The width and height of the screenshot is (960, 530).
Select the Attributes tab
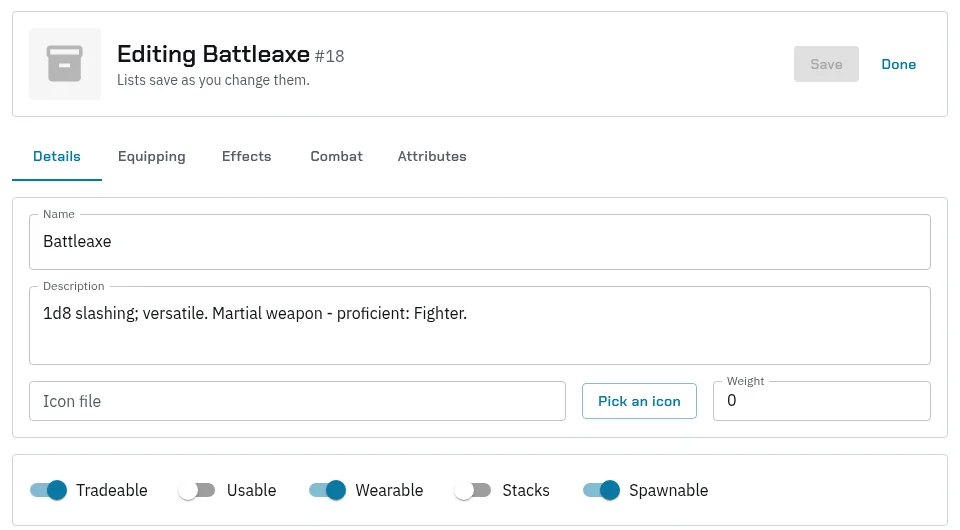click(x=432, y=157)
